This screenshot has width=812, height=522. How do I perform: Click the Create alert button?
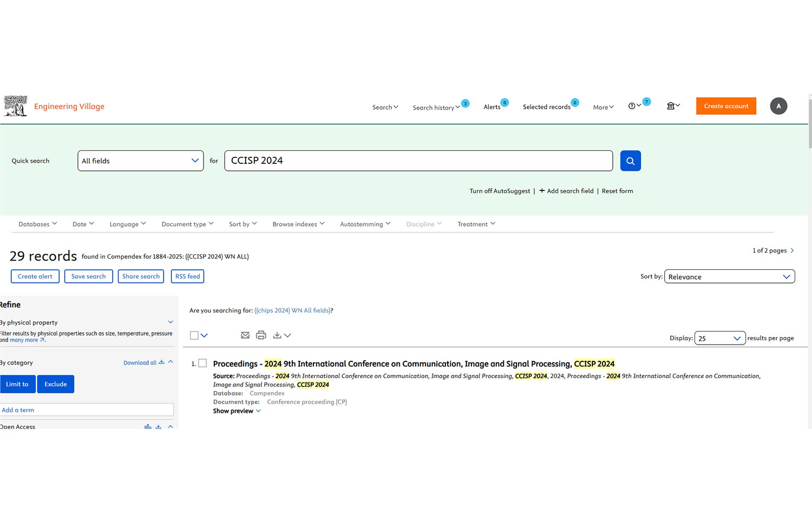click(x=35, y=276)
